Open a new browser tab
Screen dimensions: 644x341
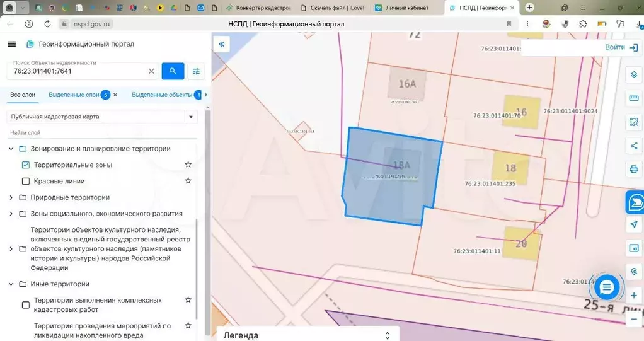tap(529, 8)
